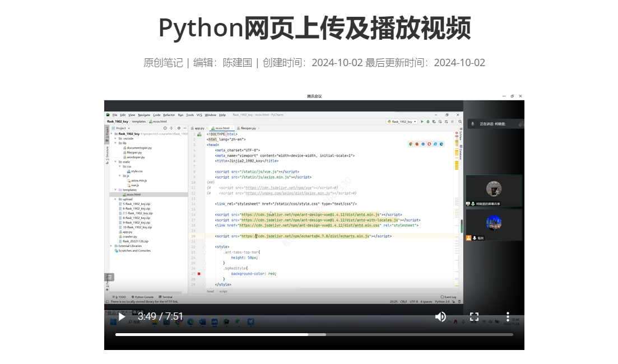Open the video's three-dot options menu
This screenshot has width=618, height=364.
[508, 316]
